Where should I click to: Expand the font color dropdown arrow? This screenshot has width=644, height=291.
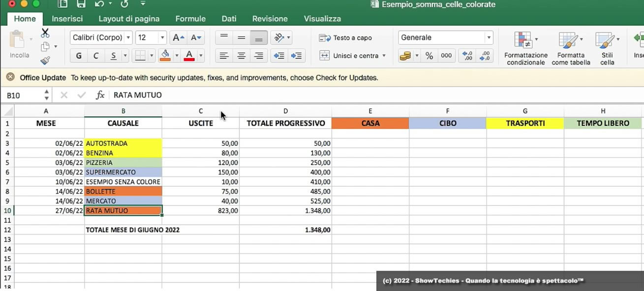[201, 56]
